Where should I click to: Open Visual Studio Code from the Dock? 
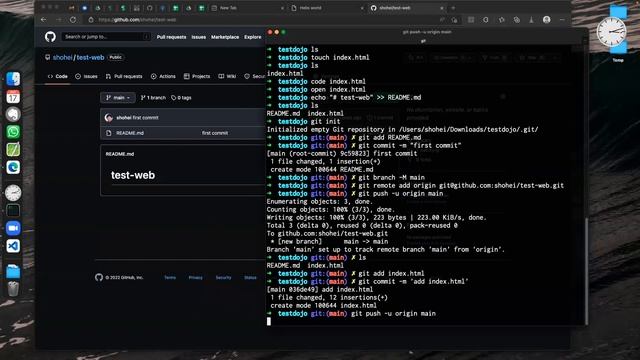13,246
